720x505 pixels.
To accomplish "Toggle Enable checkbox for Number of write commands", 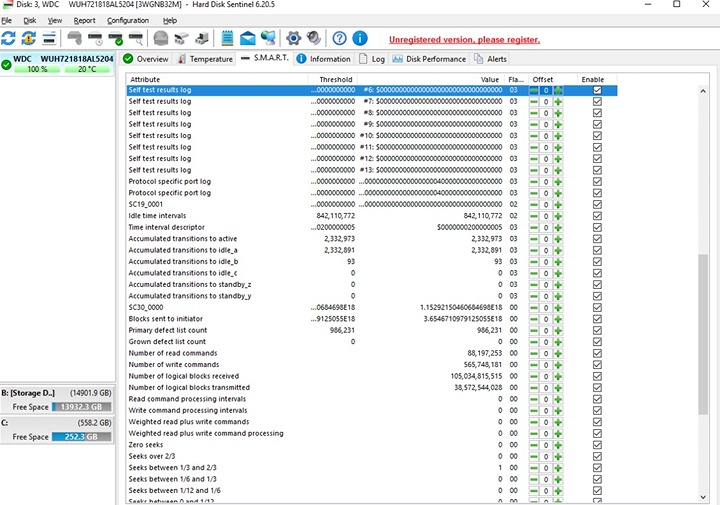I will click(597, 365).
